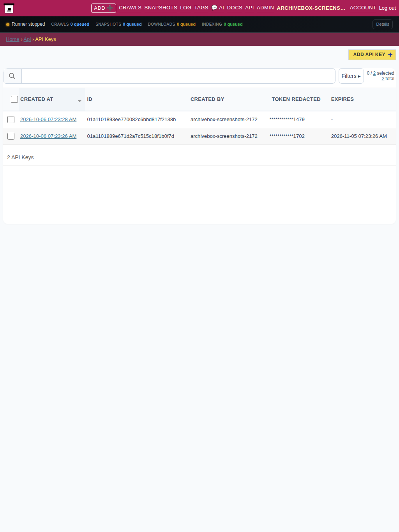The width and height of the screenshot is (399, 532).
Task: Expand the Filters panel
Action: click(x=351, y=76)
